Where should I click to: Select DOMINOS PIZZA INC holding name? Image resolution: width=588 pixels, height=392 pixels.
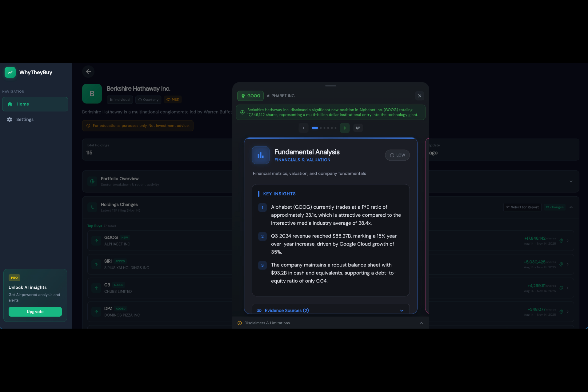(122, 315)
